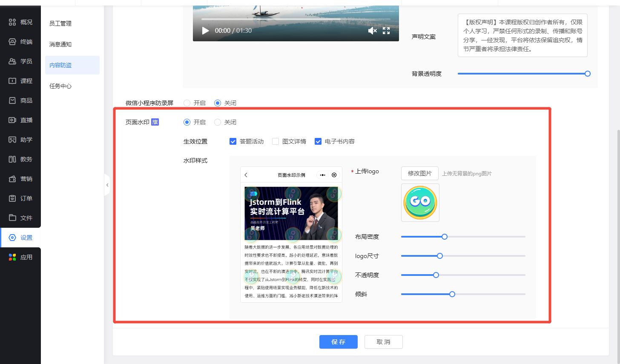Enter fullscreen on the video player
The image size is (620, 364).
386,31
